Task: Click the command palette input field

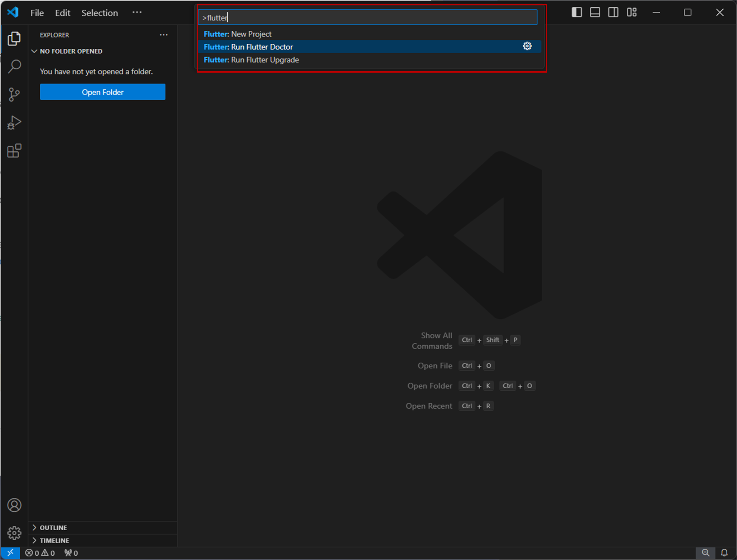Action: tap(368, 18)
